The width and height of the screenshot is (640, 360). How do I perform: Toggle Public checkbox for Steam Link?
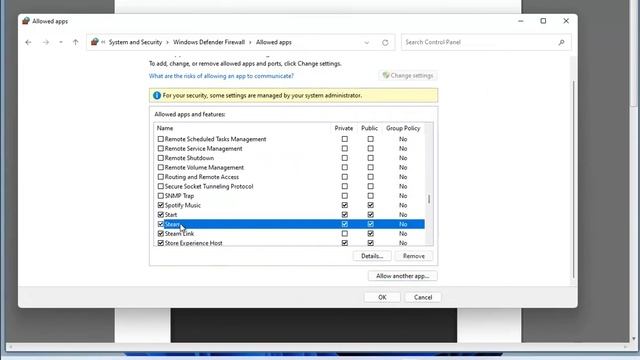[x=371, y=233]
